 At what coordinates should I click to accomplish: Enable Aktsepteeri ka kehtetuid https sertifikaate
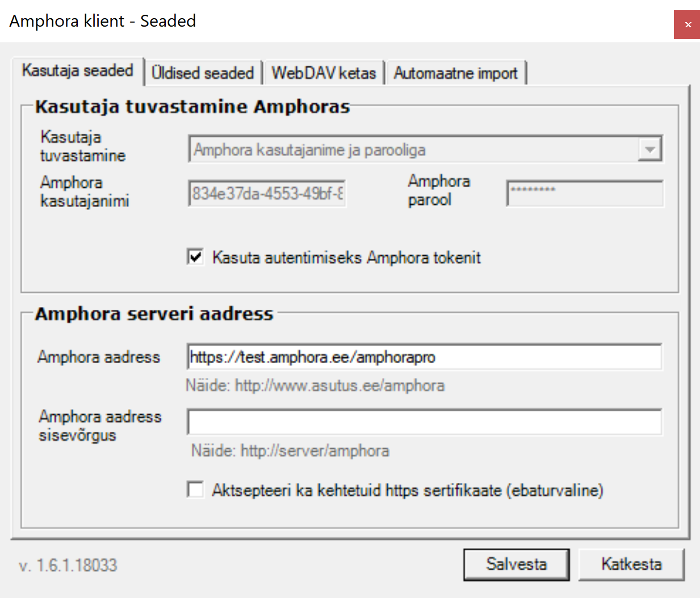pos(195,490)
